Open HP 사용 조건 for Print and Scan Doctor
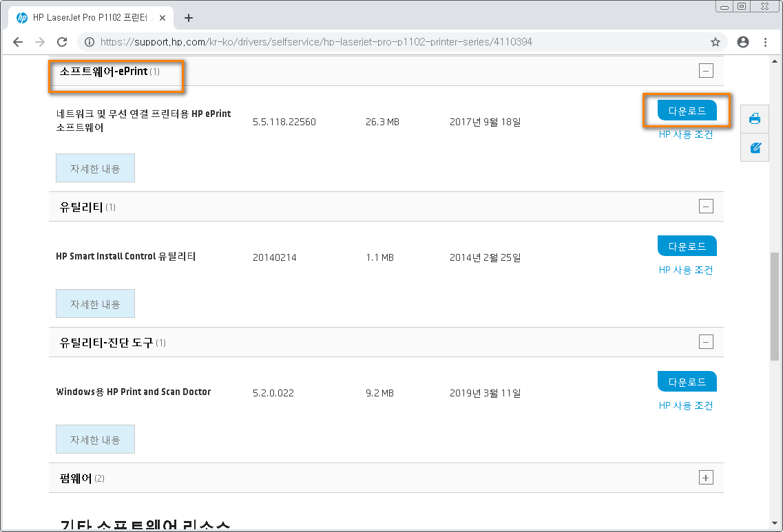The image size is (783, 532). 686,406
